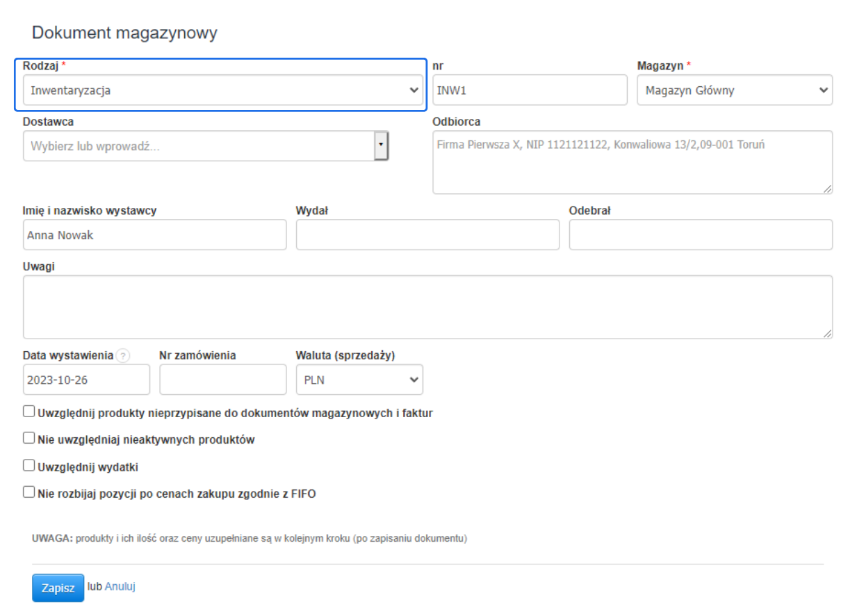Click into the Odbiorca text area
The image size is (841, 616).
pos(632,163)
